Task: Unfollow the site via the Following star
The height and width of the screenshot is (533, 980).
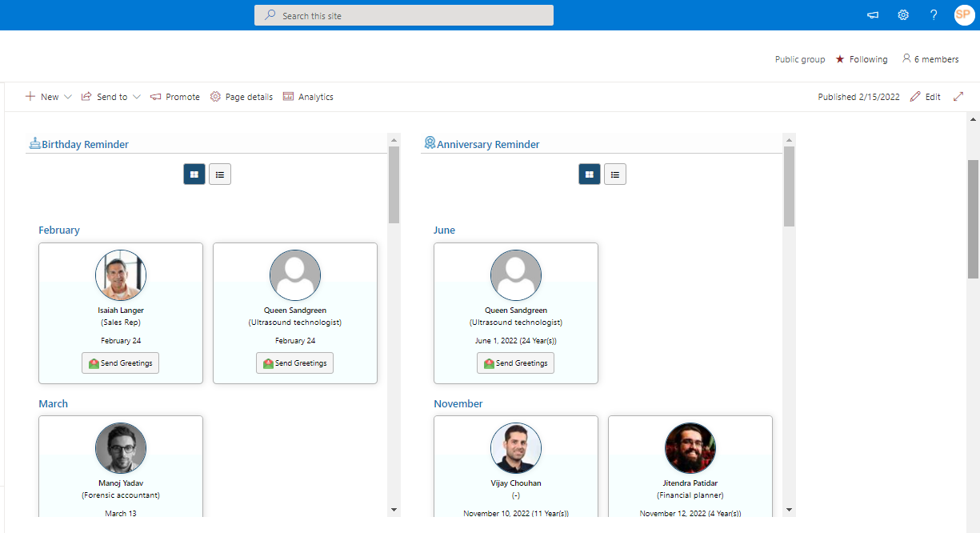Action: coord(862,58)
